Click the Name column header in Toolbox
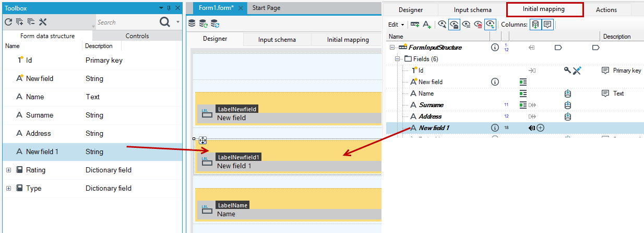Viewport: 644px width, 233px height. 12,46
